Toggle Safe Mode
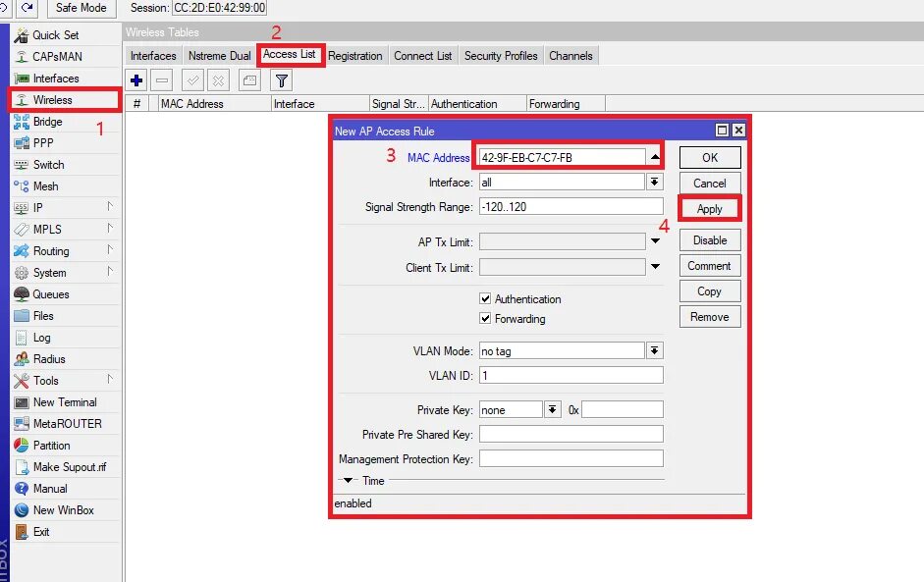 [x=82, y=8]
